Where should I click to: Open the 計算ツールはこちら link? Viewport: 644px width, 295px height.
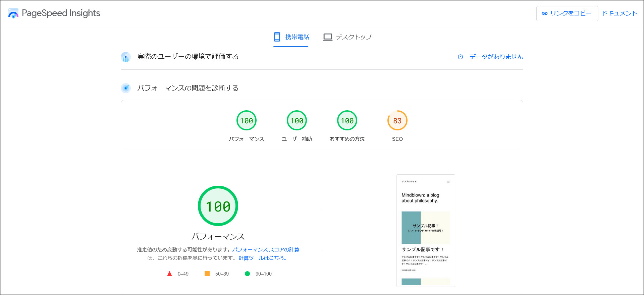coord(262,258)
